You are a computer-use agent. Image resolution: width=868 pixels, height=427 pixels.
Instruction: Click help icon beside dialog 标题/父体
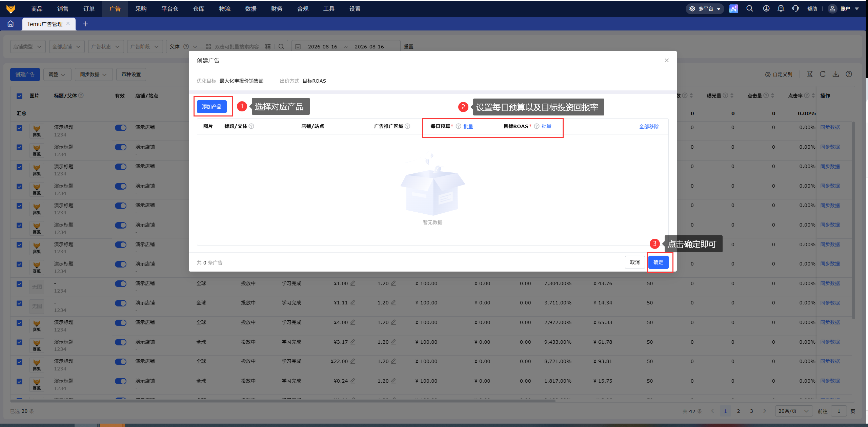(251, 126)
